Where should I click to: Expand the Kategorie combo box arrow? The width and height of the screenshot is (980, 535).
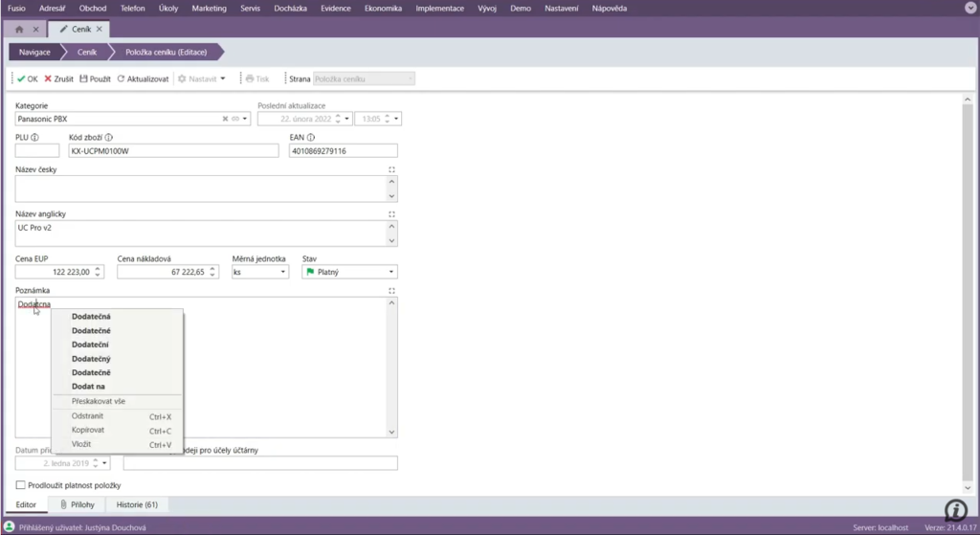point(246,120)
